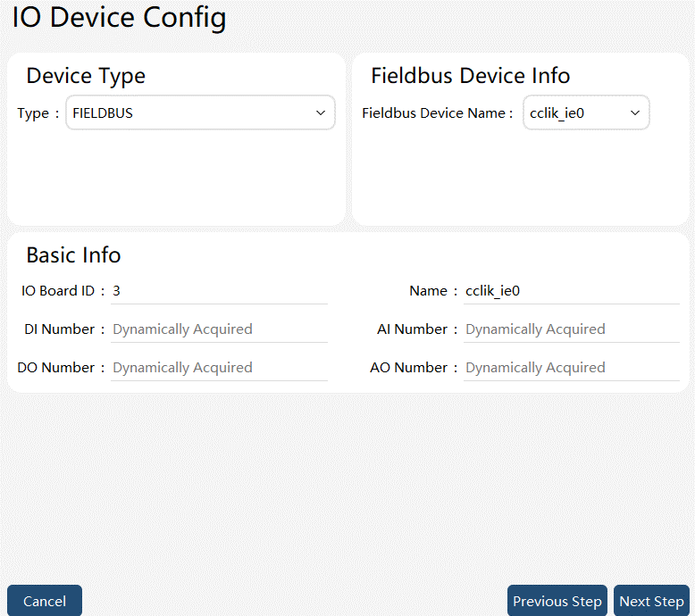The width and height of the screenshot is (695, 616).
Task: Click chevron arrow beside cclik_ie0 selector
Action: pyautogui.click(x=635, y=112)
